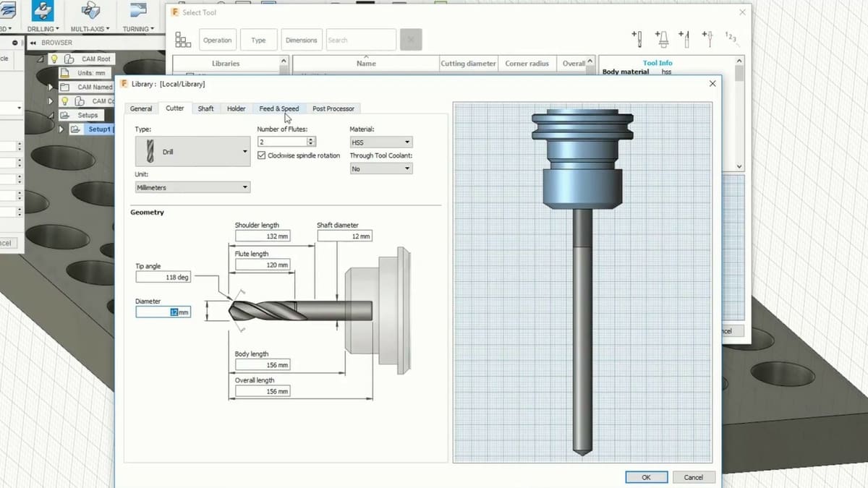
Task: Click the Number of Flutes value field
Action: [x=282, y=142]
